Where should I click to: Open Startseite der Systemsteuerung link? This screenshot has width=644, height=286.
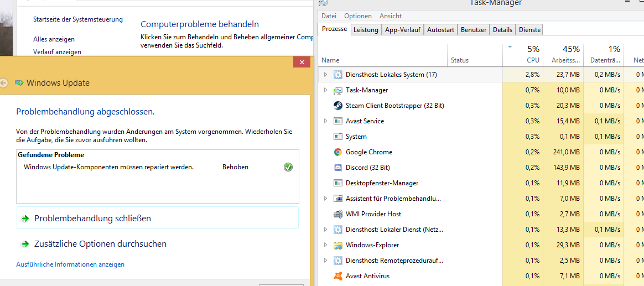78,19
